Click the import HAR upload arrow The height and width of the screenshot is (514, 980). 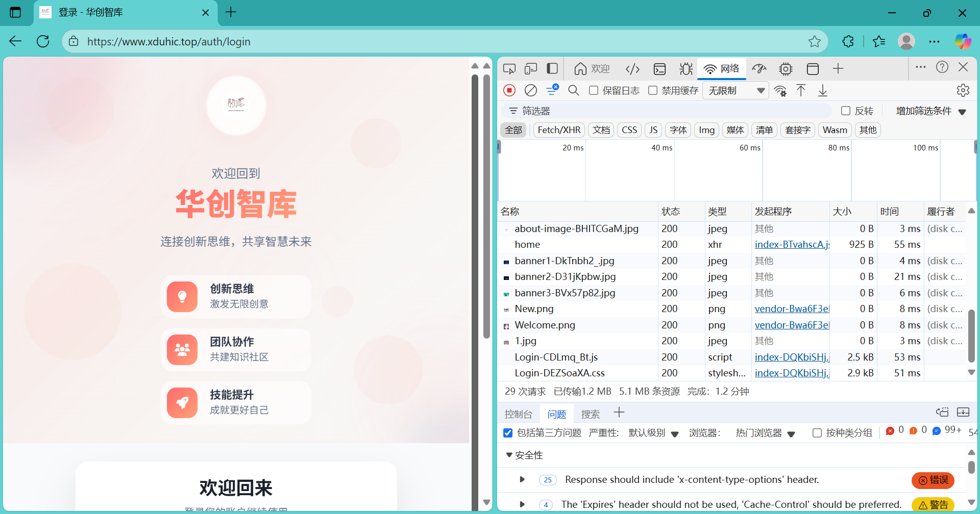pyautogui.click(x=801, y=91)
